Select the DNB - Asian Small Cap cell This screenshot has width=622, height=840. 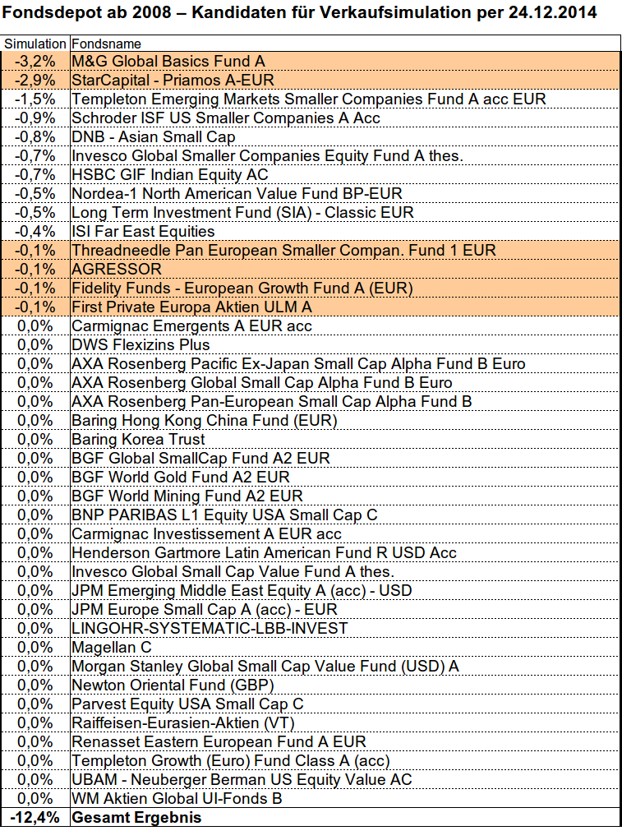[x=154, y=137]
